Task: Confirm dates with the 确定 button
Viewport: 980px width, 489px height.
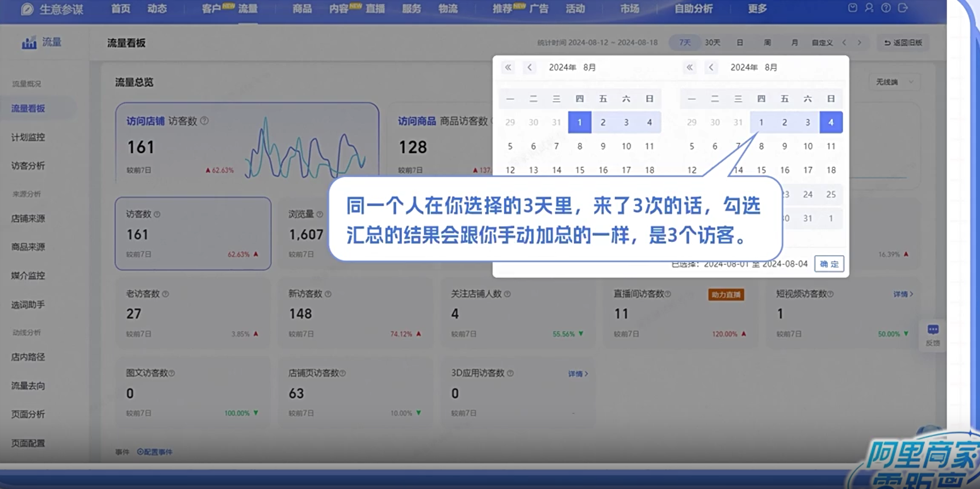Action: (829, 264)
